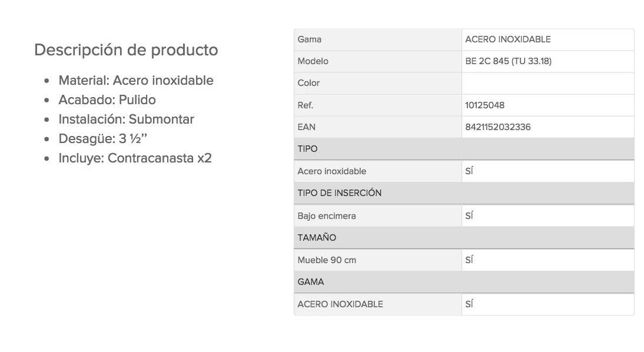Click the Acabado: Pulido list item
This screenshot has width=644, height=352.
point(107,100)
